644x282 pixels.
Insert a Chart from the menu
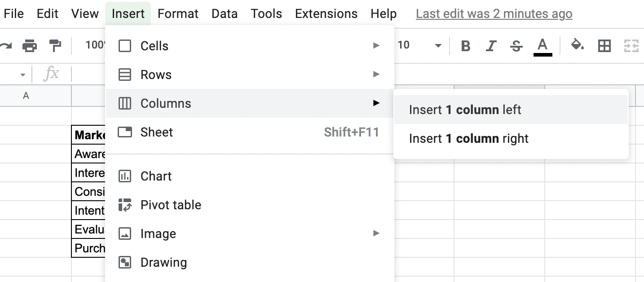[156, 176]
